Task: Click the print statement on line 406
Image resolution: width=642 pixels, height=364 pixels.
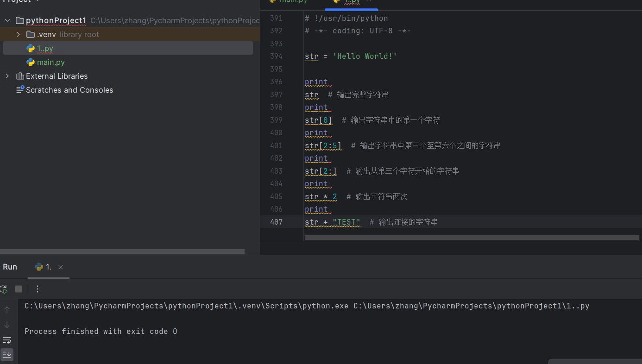Action: [316, 209]
